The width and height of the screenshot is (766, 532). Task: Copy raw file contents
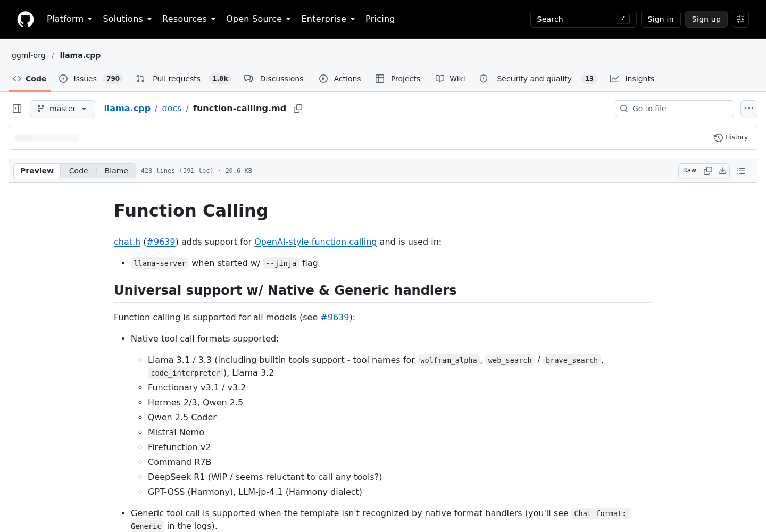(708, 171)
